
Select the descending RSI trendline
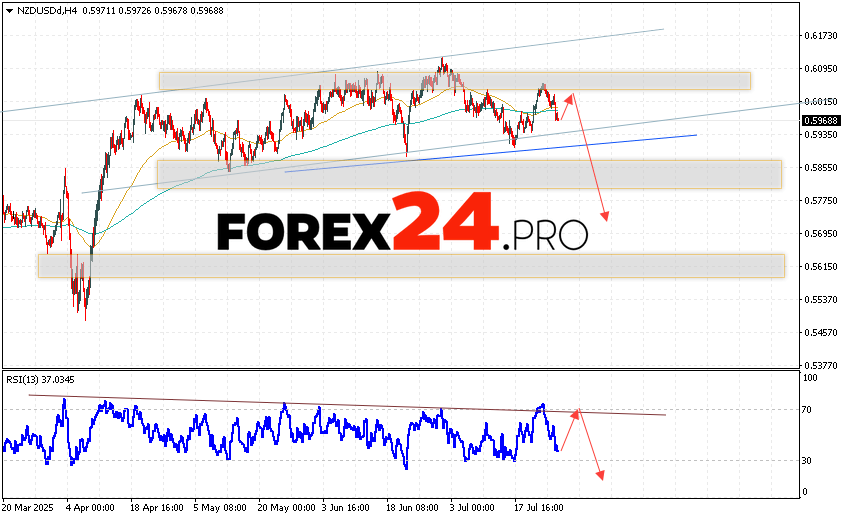point(300,403)
